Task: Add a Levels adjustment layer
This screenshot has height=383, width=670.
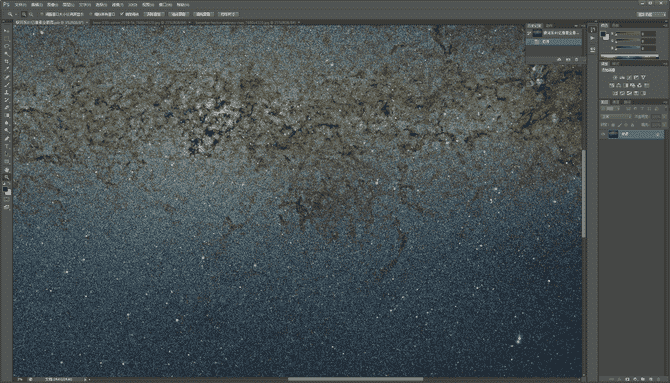Action: 623,77
